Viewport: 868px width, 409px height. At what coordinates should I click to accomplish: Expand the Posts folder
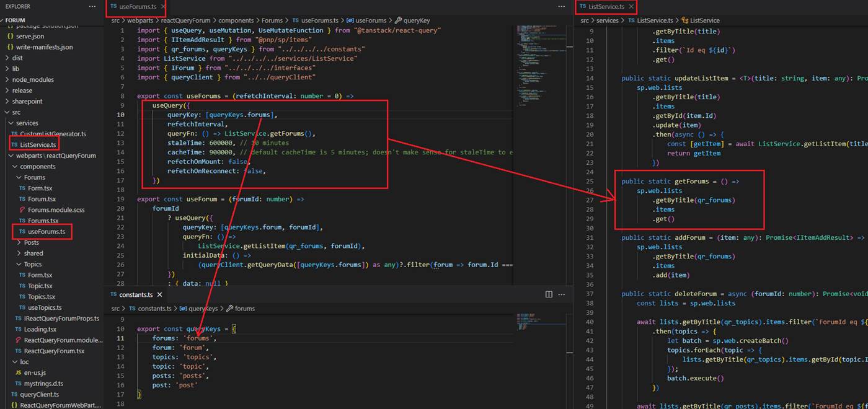[31, 242]
